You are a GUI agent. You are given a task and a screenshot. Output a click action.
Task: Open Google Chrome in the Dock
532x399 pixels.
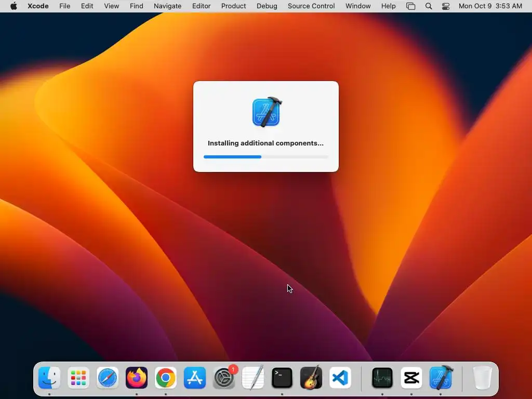coord(166,378)
